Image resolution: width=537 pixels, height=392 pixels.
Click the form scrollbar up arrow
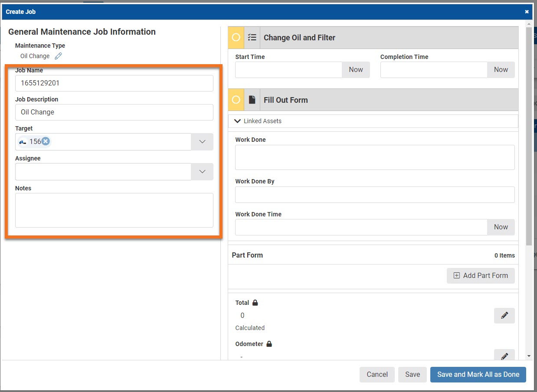(529, 23)
